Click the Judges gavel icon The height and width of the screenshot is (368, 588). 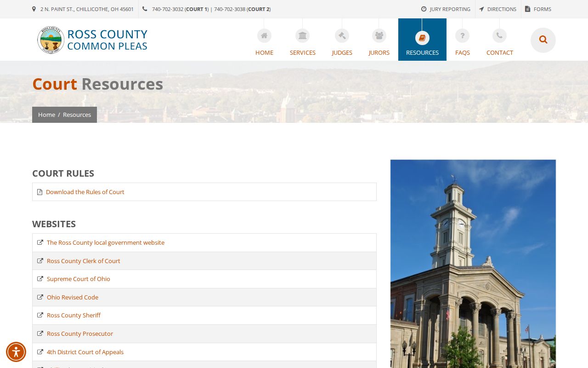(x=342, y=36)
